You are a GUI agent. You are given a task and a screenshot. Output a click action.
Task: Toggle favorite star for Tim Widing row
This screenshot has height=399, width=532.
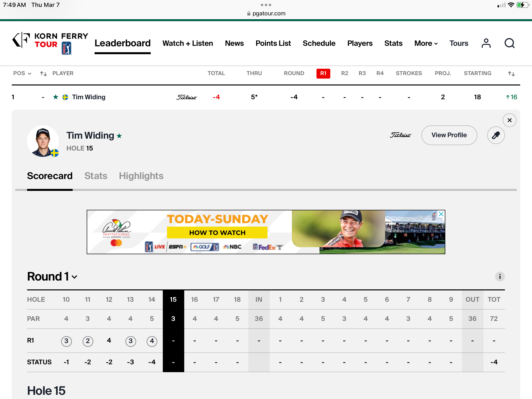56,97
